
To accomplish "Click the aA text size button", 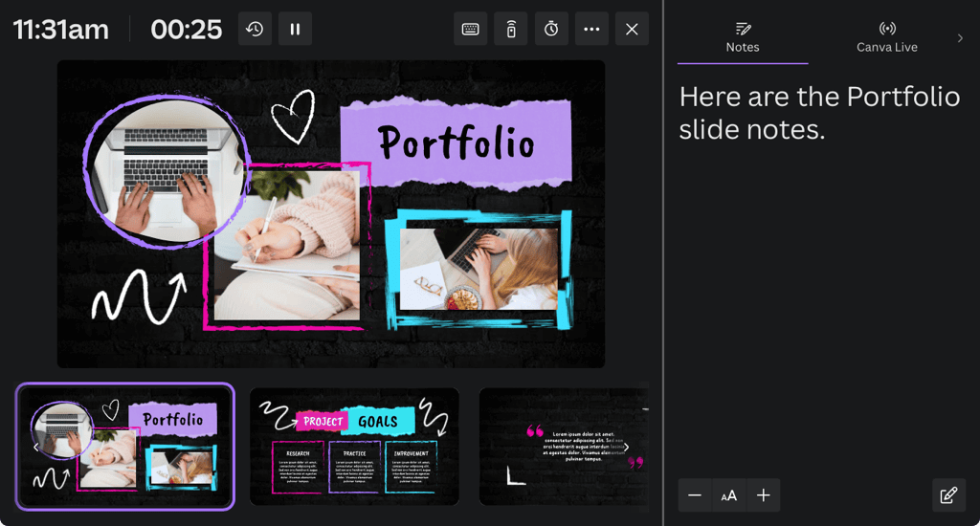I will tap(729, 495).
